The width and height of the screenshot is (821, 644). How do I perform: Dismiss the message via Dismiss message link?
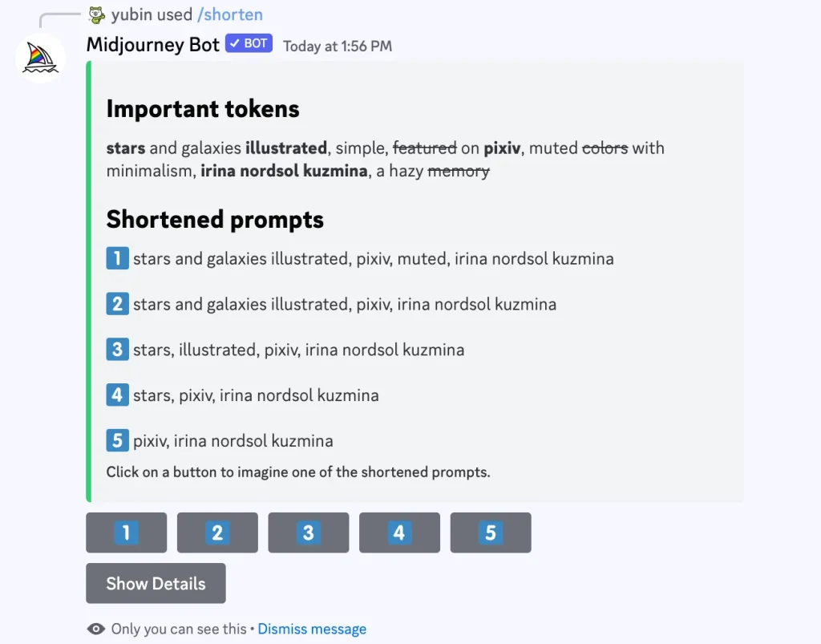click(312, 629)
